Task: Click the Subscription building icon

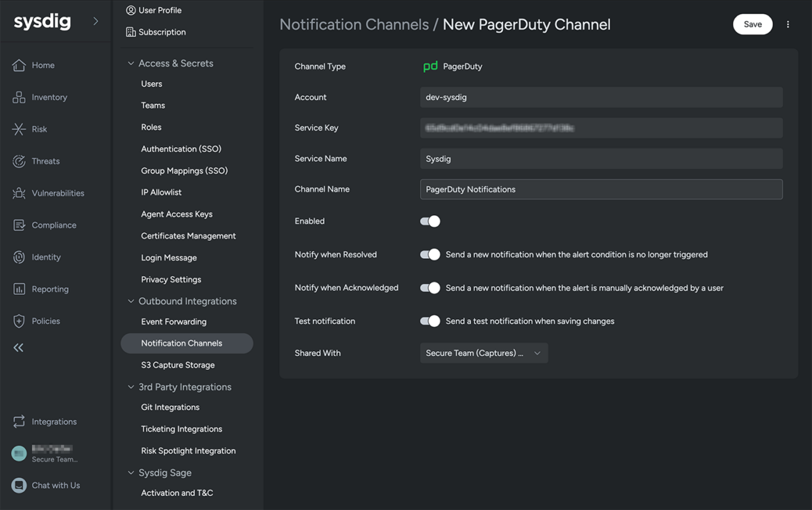Action: (131, 32)
